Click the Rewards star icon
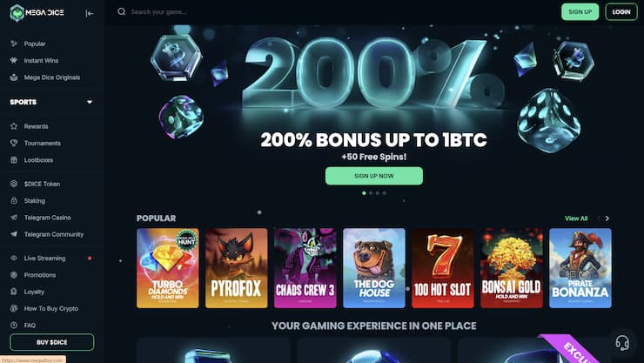This screenshot has width=644, height=363. pos(14,126)
